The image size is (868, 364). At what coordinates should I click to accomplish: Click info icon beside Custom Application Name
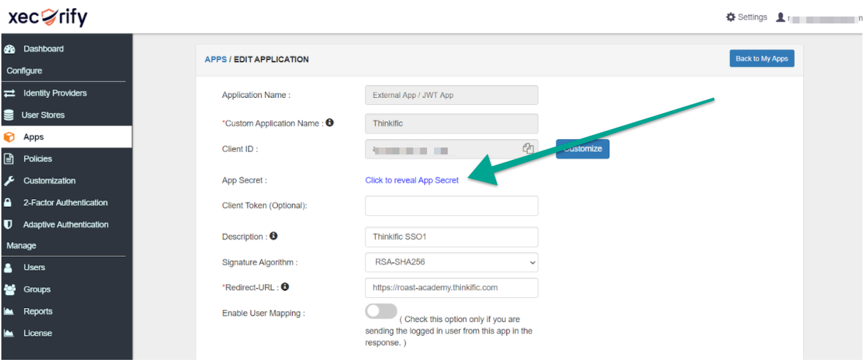pyautogui.click(x=330, y=123)
